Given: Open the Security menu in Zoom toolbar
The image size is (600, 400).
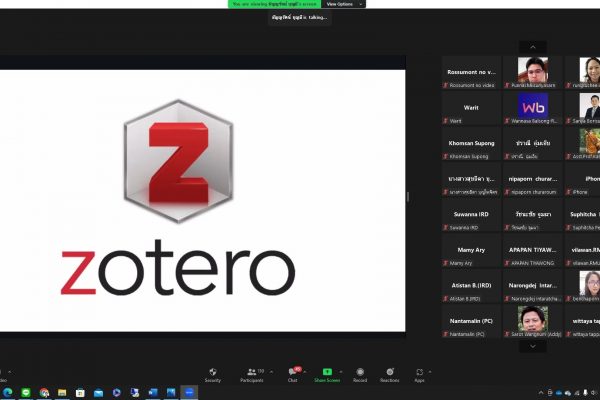Looking at the screenshot, I should click(x=213, y=375).
